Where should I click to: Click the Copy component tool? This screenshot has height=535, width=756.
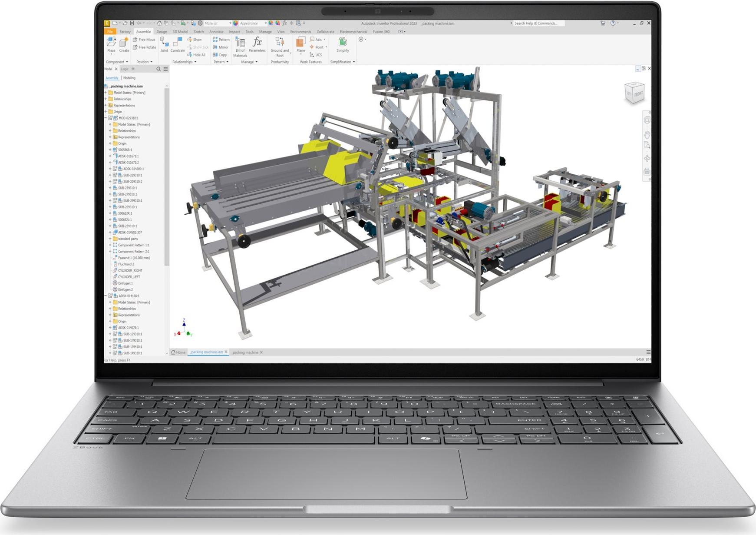[220, 55]
